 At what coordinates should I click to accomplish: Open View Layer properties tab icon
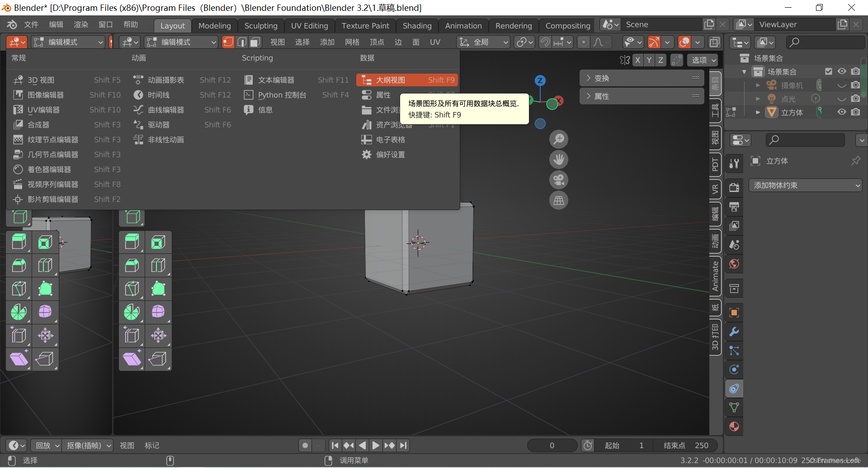click(x=734, y=225)
